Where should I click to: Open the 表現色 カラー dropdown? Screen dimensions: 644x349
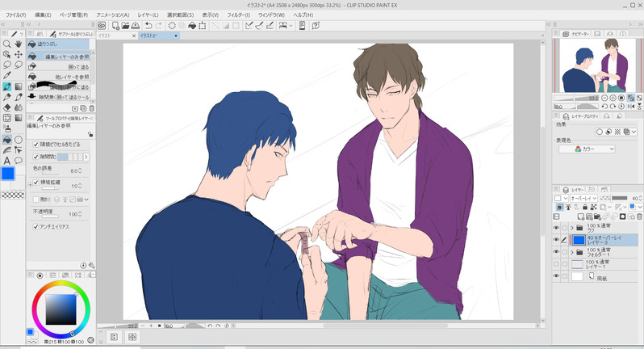[x=587, y=149]
